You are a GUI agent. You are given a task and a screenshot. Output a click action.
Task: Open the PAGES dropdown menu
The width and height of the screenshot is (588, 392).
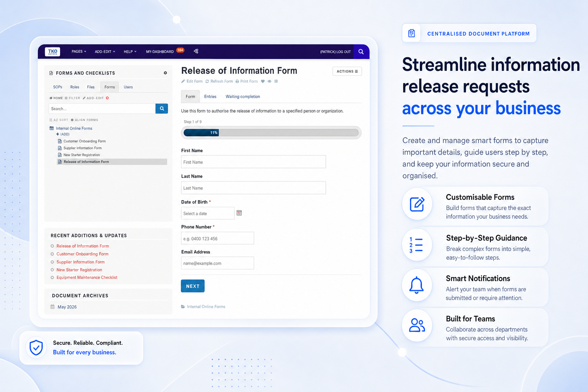click(x=79, y=52)
